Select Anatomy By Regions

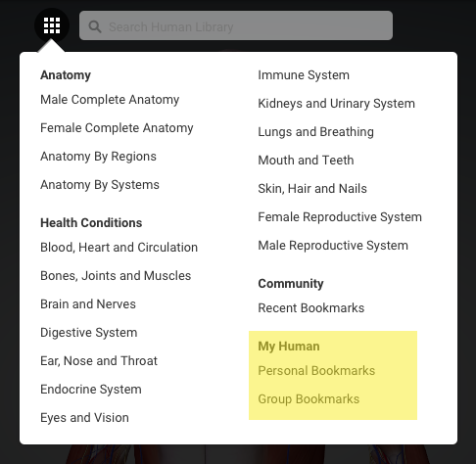(98, 157)
